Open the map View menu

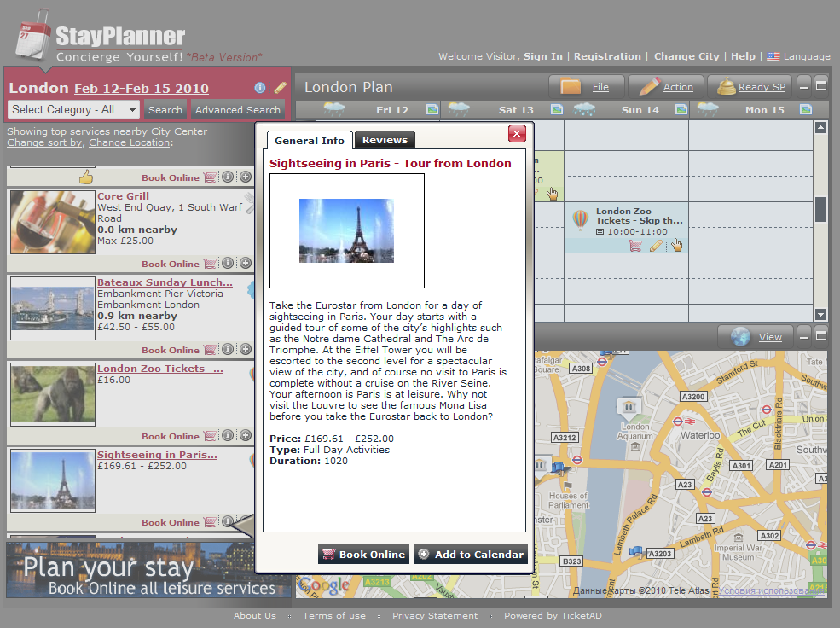pyautogui.click(x=756, y=337)
